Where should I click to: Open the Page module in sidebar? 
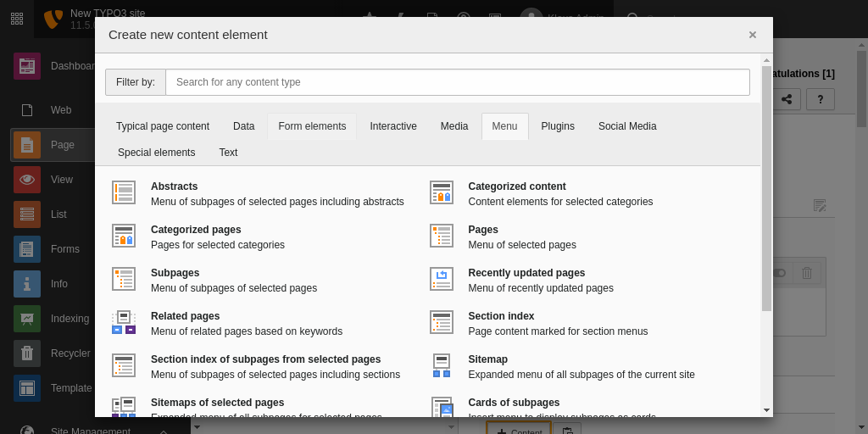[x=53, y=145]
